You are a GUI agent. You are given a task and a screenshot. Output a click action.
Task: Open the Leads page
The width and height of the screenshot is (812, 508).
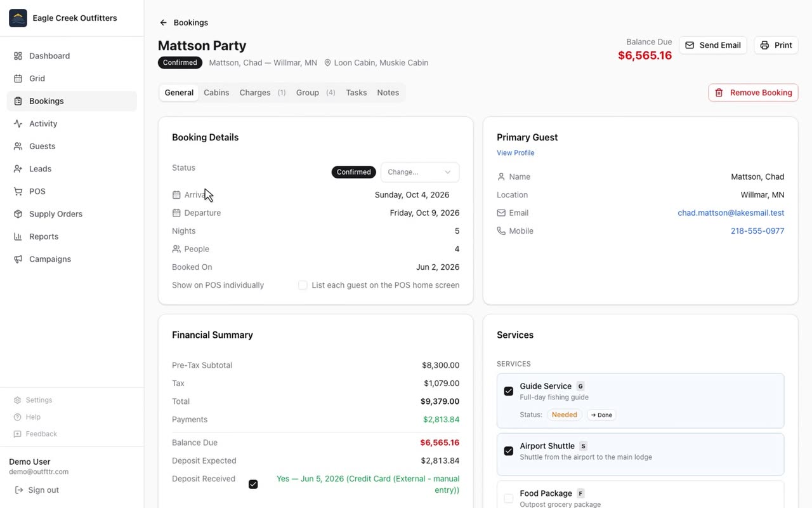72,169
